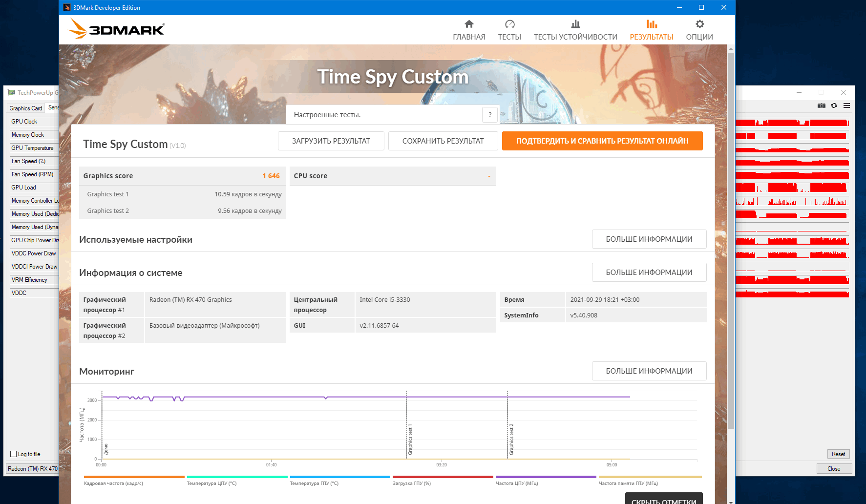Click GPU Clock red graph in GPU-Z
866x504 pixels.
(x=792, y=122)
